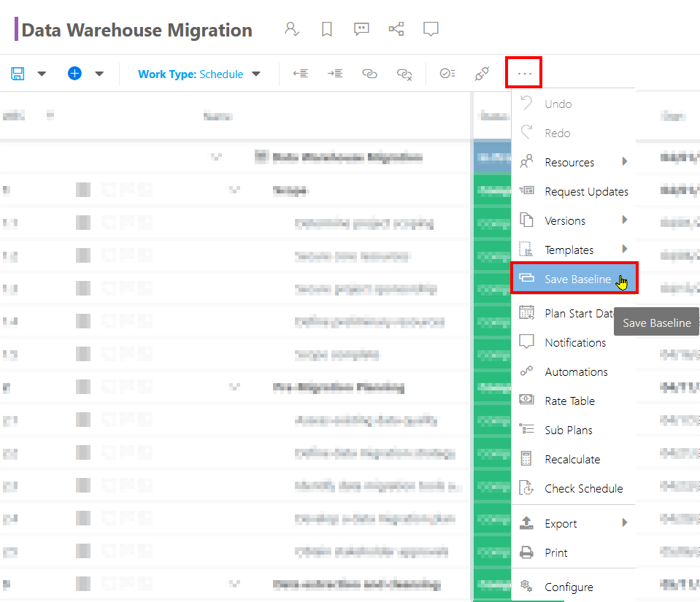Image resolution: width=700 pixels, height=602 pixels.
Task: Click the blue add plus icon
Action: coord(74,73)
